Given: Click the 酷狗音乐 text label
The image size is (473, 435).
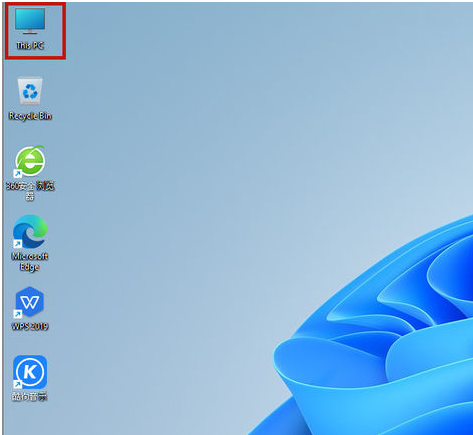Looking at the screenshot, I should click(x=30, y=396).
